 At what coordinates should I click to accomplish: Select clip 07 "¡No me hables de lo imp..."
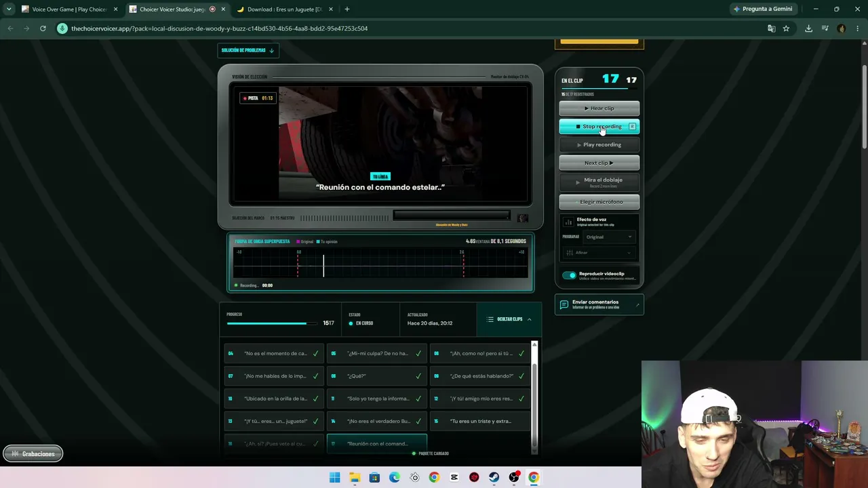274,376
